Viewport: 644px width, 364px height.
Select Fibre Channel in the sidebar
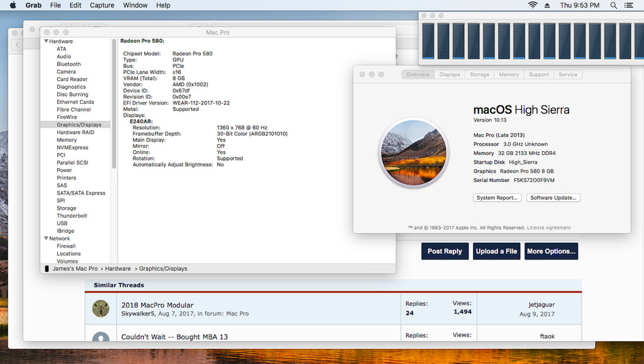[74, 110]
